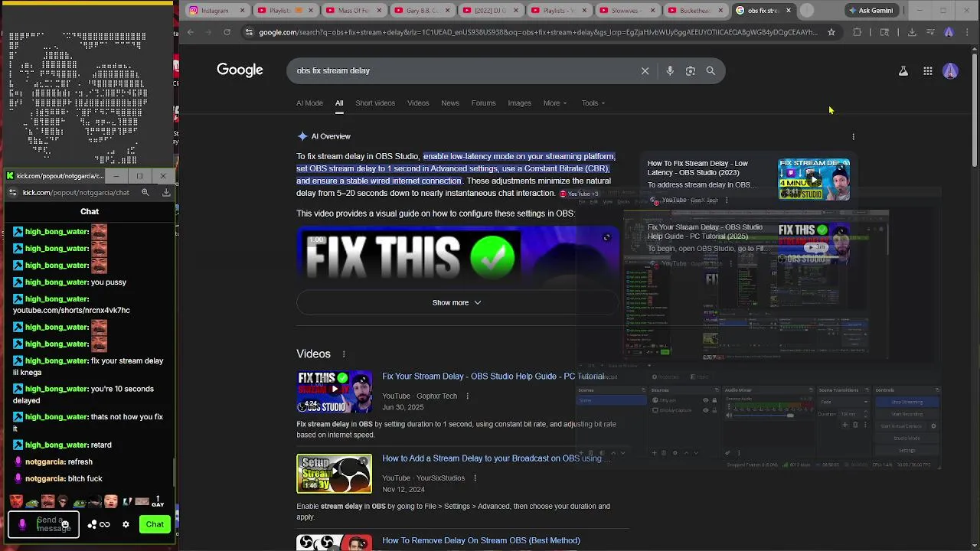Open site information icon left of google.com URL
This screenshot has width=980, height=551.
249,32
